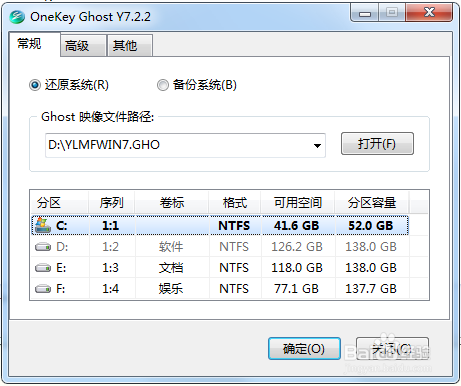Image resolution: width=461 pixels, height=386 pixels.
Task: Switch to the 常规 tab
Action: click(34, 44)
